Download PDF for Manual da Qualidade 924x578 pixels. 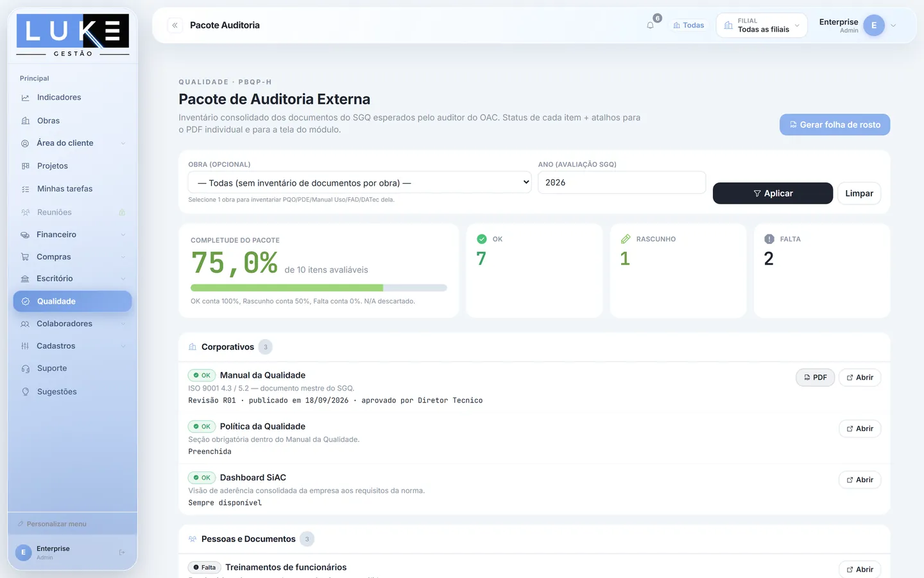click(815, 378)
